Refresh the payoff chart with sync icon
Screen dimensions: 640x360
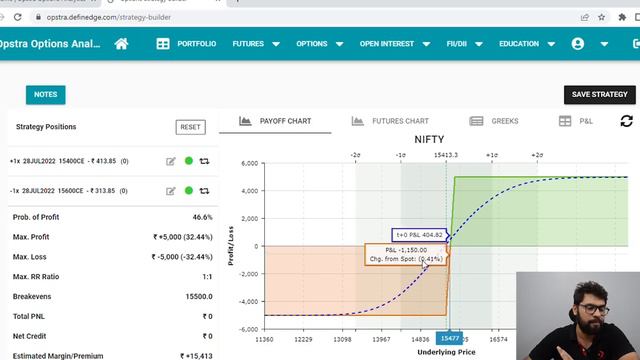[x=626, y=121]
